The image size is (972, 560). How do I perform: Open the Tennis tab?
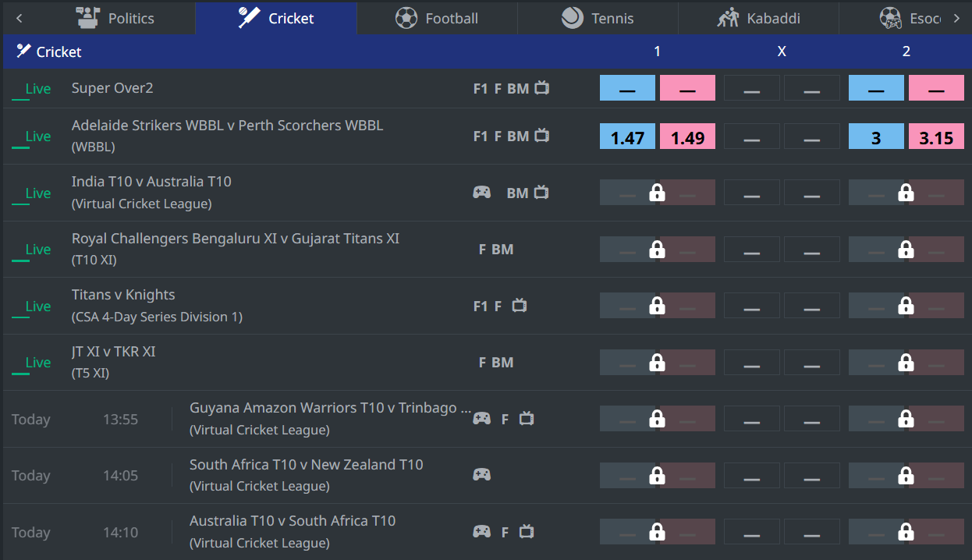coord(598,18)
